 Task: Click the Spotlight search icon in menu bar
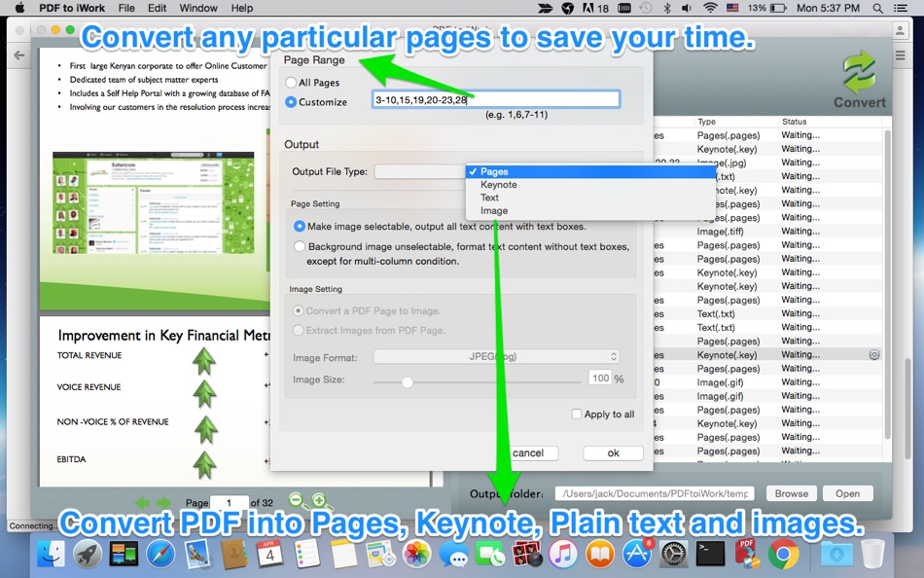877,8
